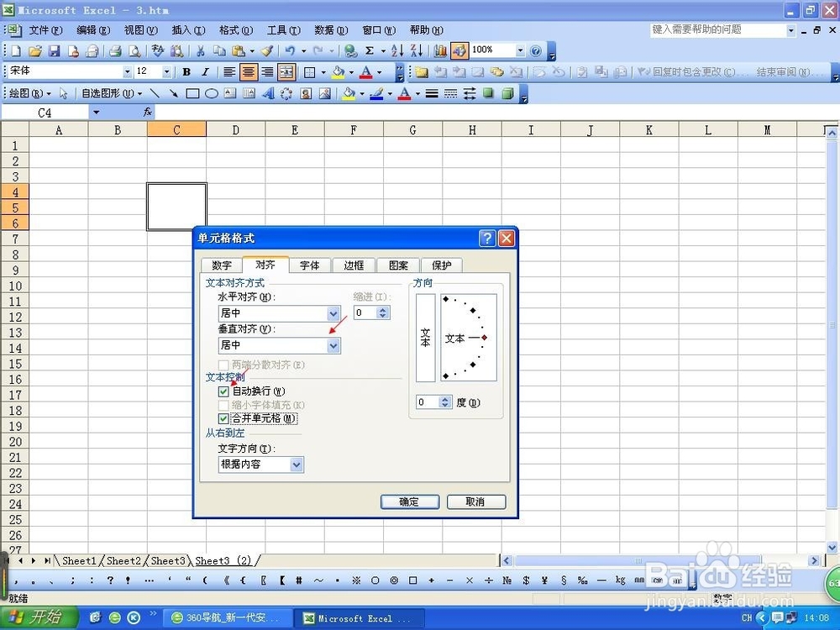Switch to the 数字 tab

tap(221, 265)
